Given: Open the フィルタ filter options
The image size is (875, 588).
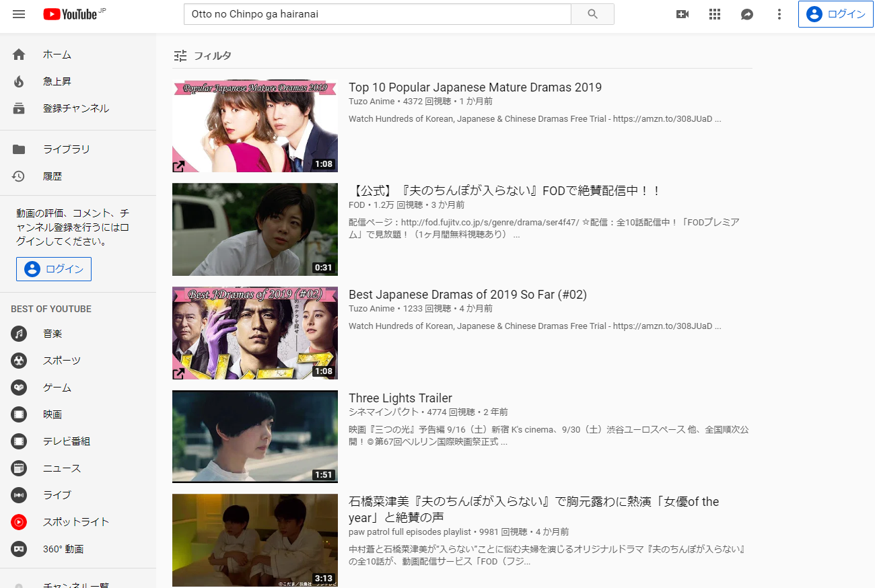Looking at the screenshot, I should point(202,56).
